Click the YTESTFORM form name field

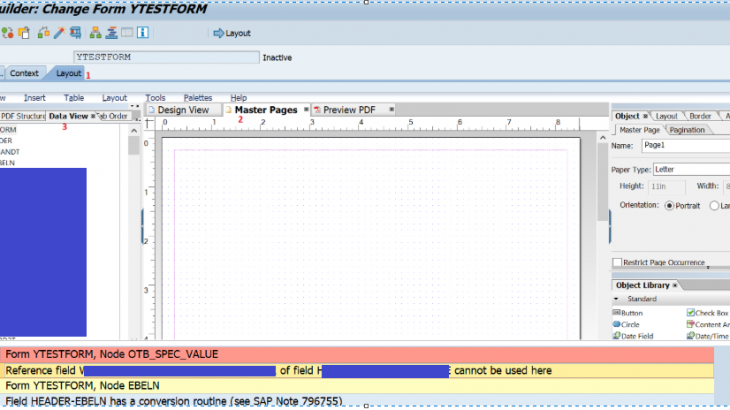click(x=166, y=57)
